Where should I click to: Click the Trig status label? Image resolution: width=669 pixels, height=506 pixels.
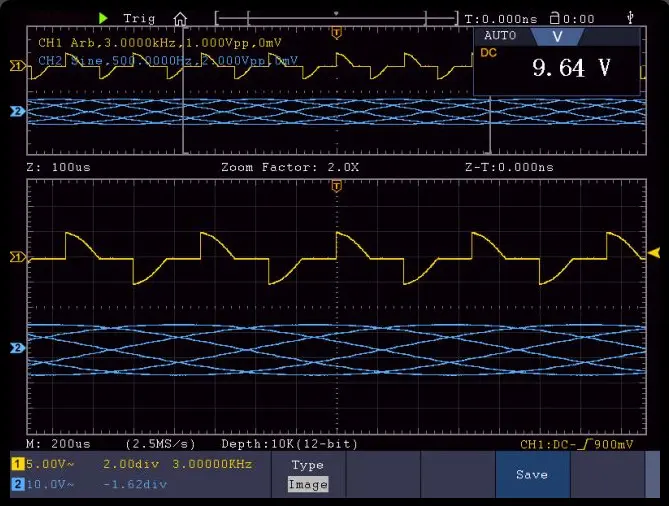tap(139, 18)
